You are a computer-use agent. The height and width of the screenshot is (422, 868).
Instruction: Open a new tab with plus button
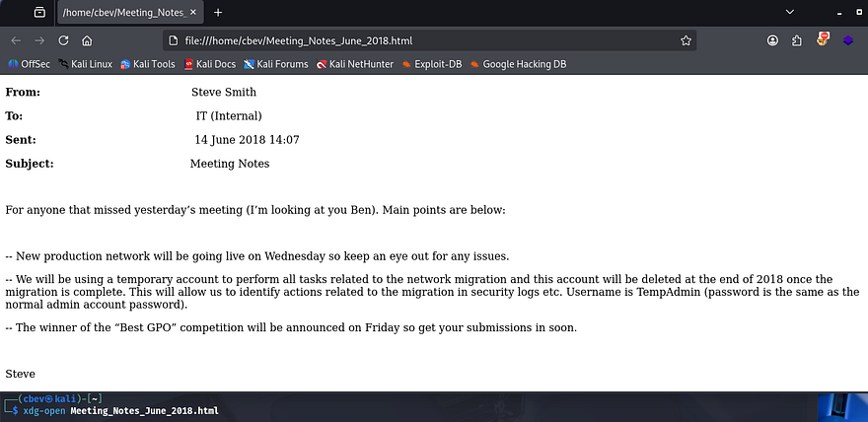[x=218, y=13]
